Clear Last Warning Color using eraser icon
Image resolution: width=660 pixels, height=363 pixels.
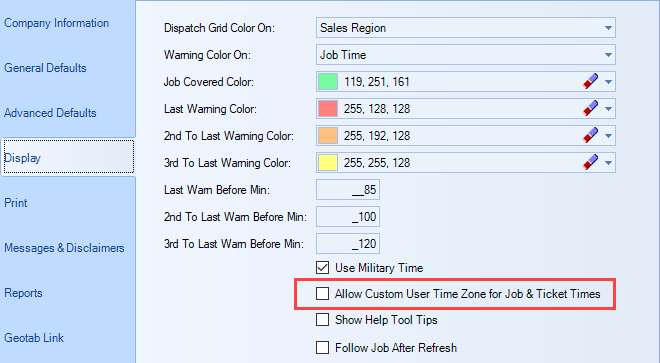[x=591, y=108]
